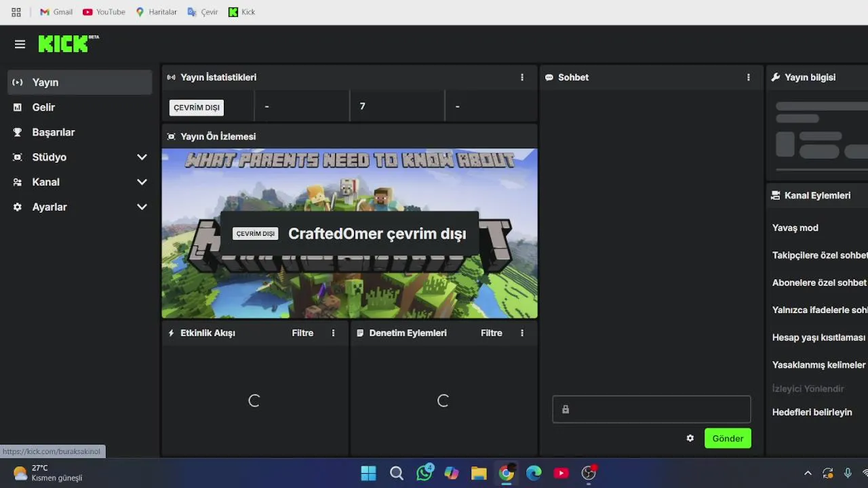The height and width of the screenshot is (488, 868).
Task: Open Stüdyo sidebar section
Action: pos(80,157)
